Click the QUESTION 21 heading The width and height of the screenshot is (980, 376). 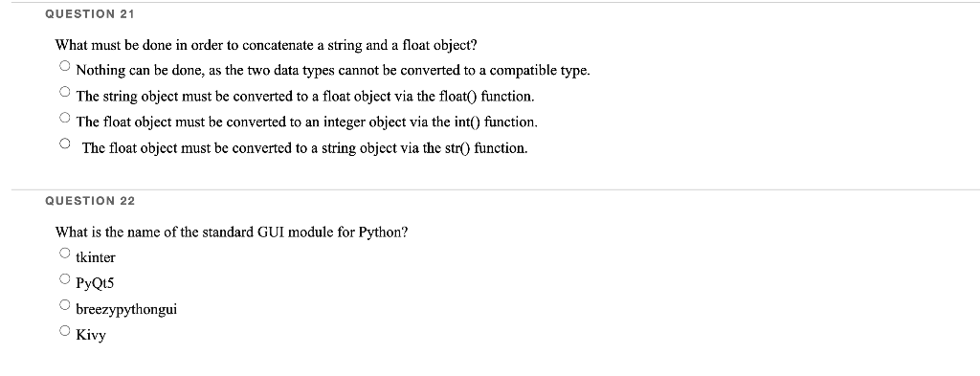click(90, 13)
